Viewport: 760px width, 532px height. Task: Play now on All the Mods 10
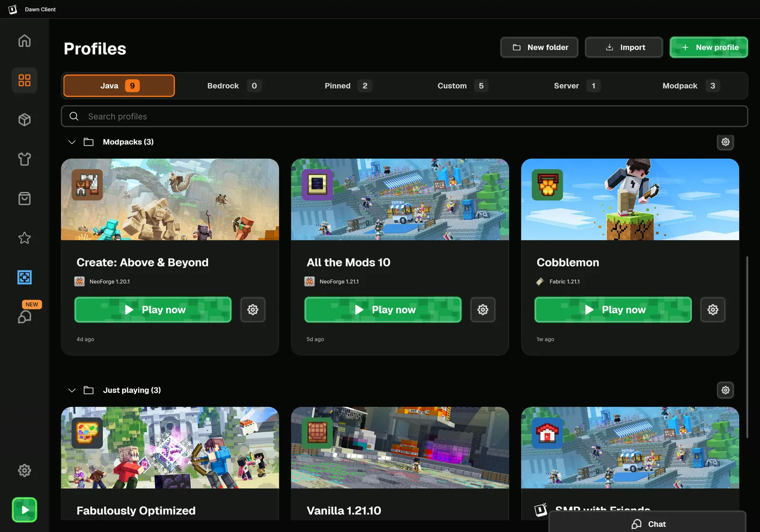click(383, 310)
